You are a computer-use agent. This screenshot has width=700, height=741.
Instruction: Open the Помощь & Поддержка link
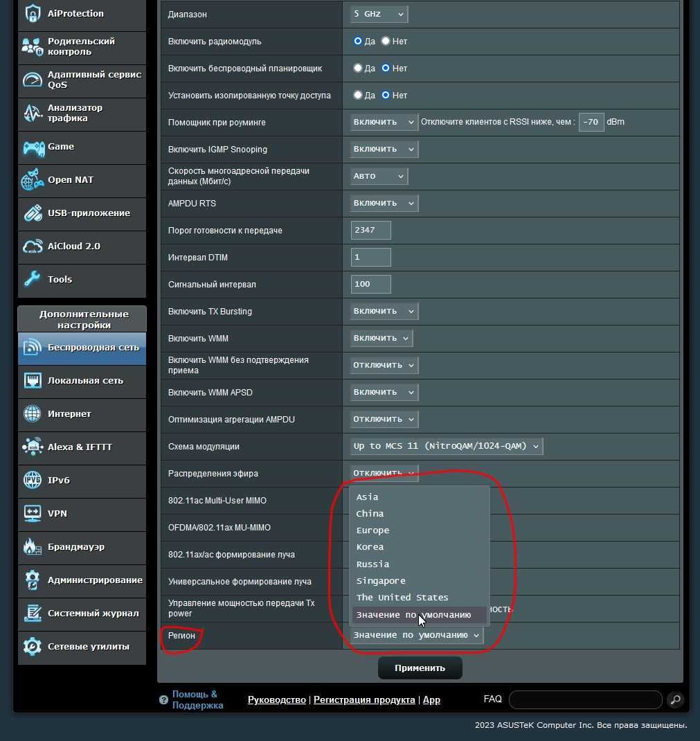[x=197, y=699]
